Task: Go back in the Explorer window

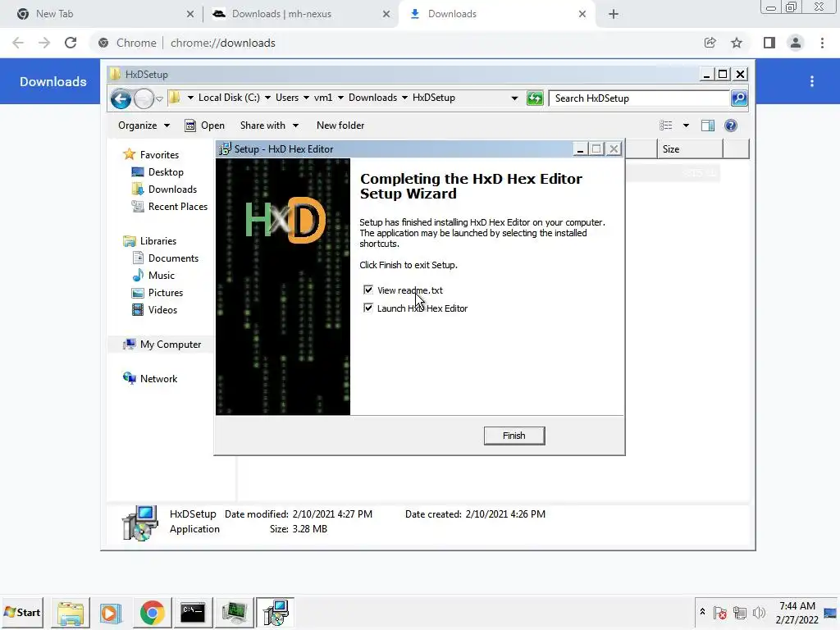Action: coord(121,98)
